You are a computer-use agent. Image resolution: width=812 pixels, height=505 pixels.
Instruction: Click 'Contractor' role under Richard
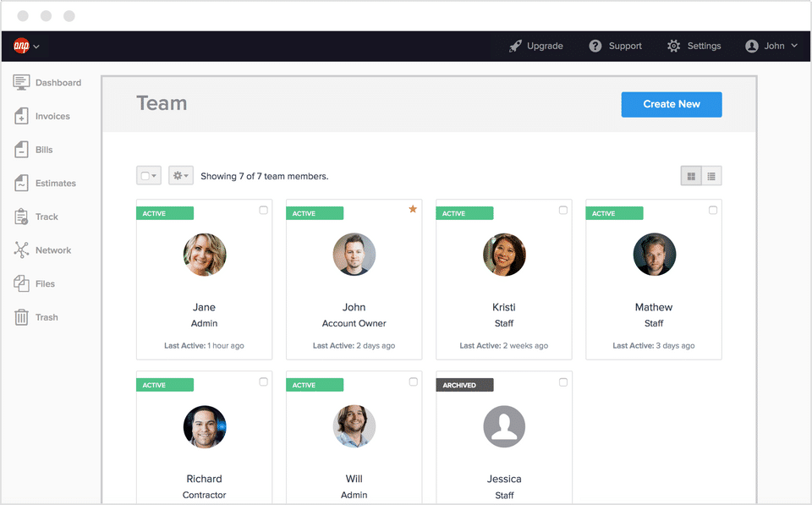point(204,495)
